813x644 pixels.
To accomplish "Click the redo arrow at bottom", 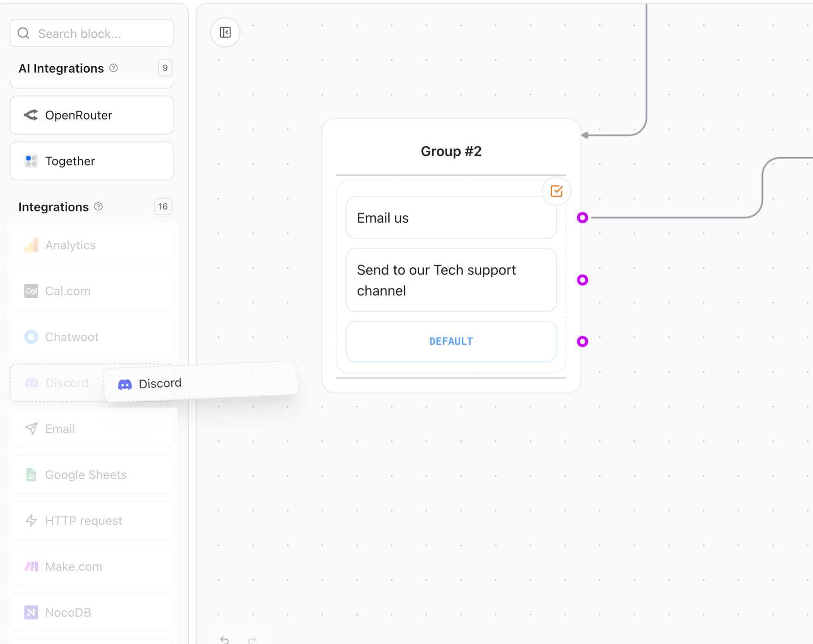I will (252, 640).
